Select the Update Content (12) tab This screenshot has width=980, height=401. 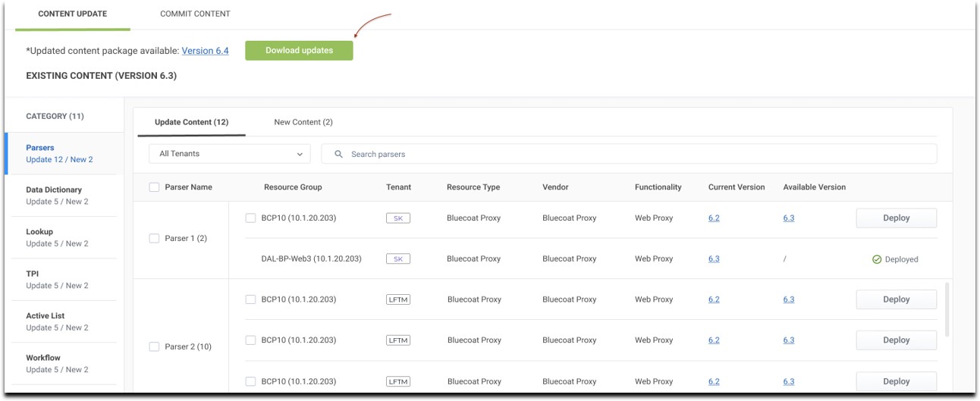tap(191, 122)
